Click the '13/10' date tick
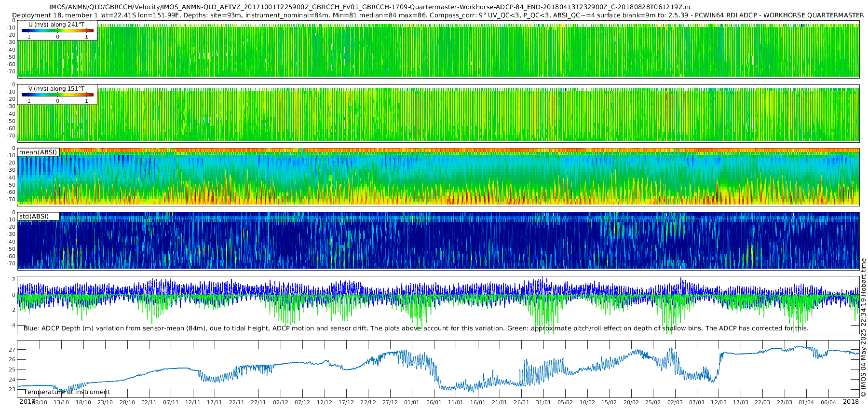 (61, 403)
